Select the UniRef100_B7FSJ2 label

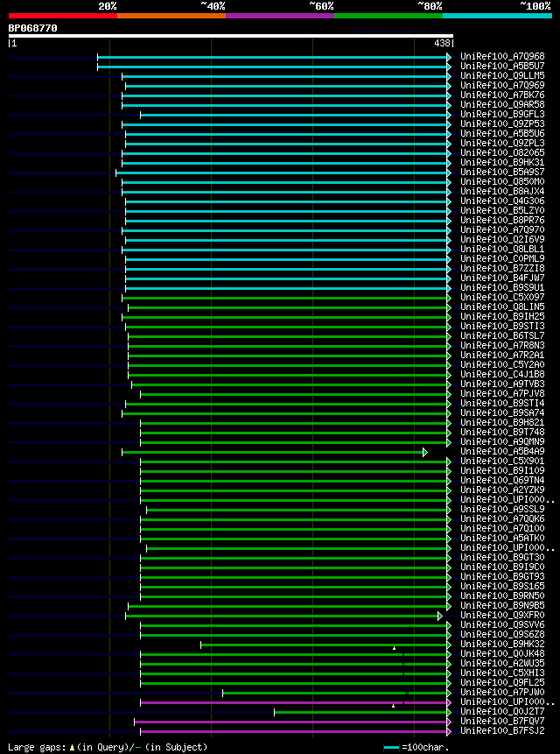(x=502, y=731)
